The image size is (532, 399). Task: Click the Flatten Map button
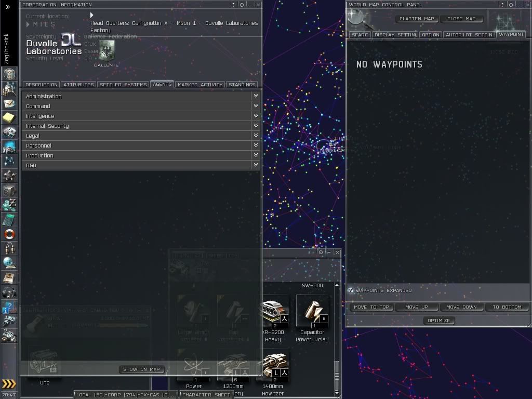417,19
